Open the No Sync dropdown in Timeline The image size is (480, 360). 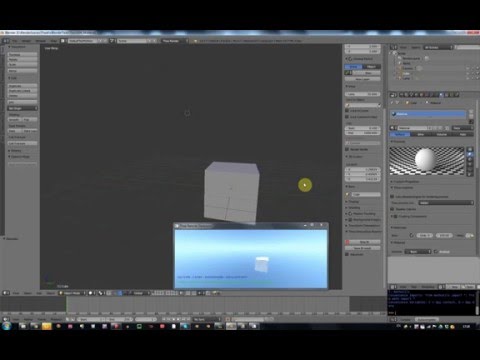(x=207, y=319)
